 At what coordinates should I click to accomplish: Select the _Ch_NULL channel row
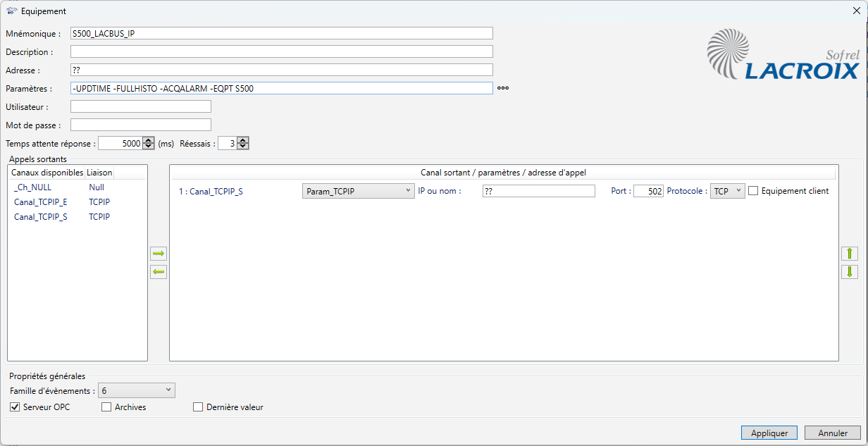[32, 187]
